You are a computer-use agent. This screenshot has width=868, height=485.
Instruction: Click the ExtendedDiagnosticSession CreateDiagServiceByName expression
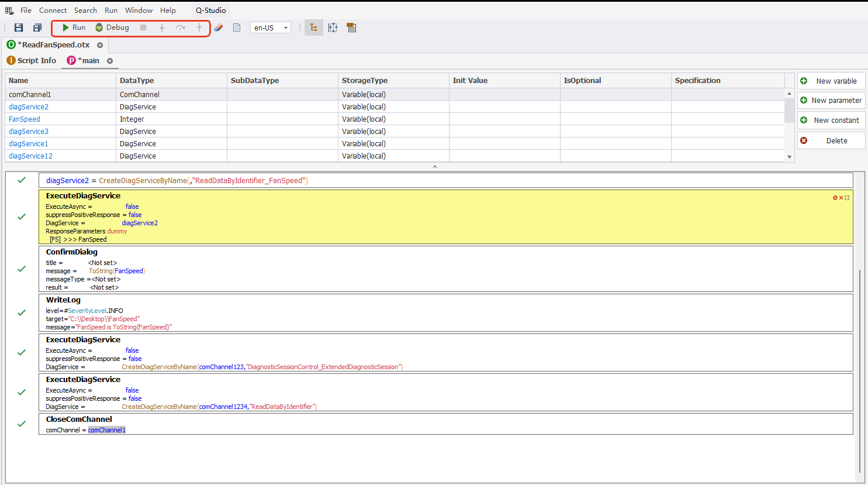click(262, 367)
